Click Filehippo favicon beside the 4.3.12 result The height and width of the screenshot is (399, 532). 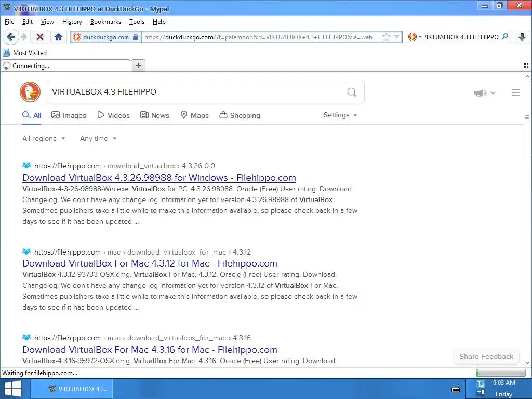pos(26,251)
